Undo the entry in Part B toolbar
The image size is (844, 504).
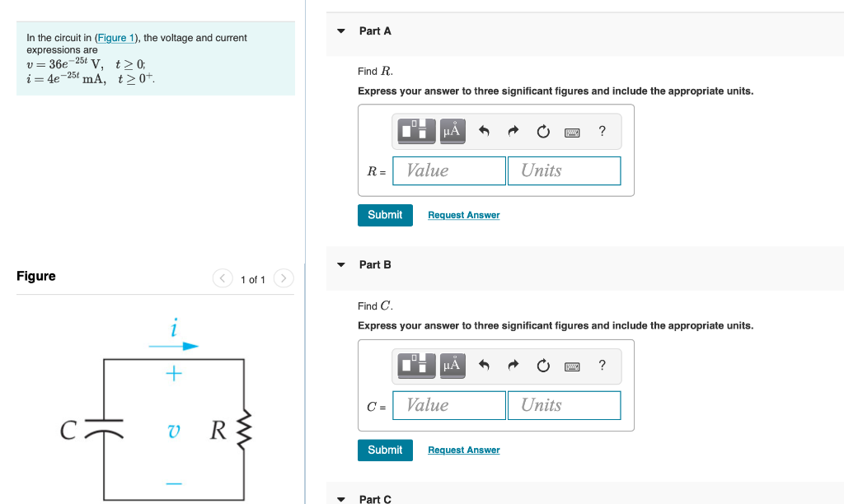coord(485,366)
